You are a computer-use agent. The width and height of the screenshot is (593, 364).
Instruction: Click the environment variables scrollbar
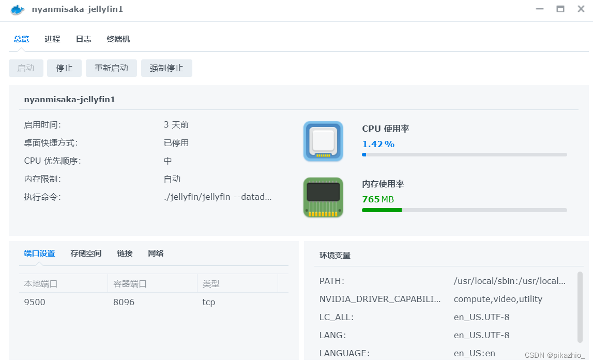580,307
